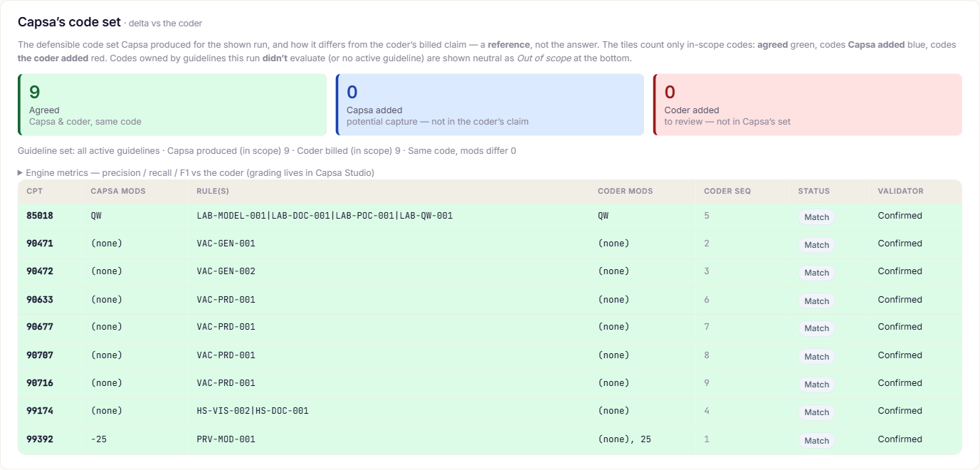
Task: Select CPT code 90716
Action: click(40, 383)
